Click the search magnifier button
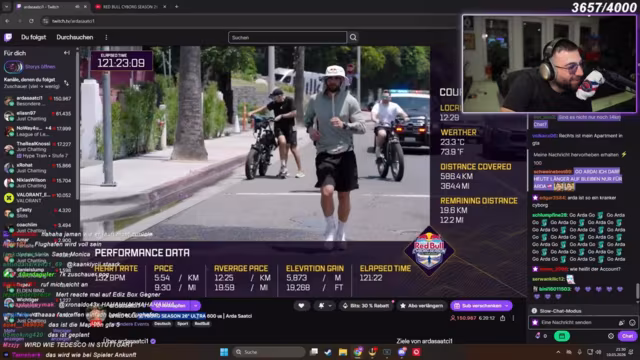Viewport: 640px width, 360px height. (x=353, y=38)
